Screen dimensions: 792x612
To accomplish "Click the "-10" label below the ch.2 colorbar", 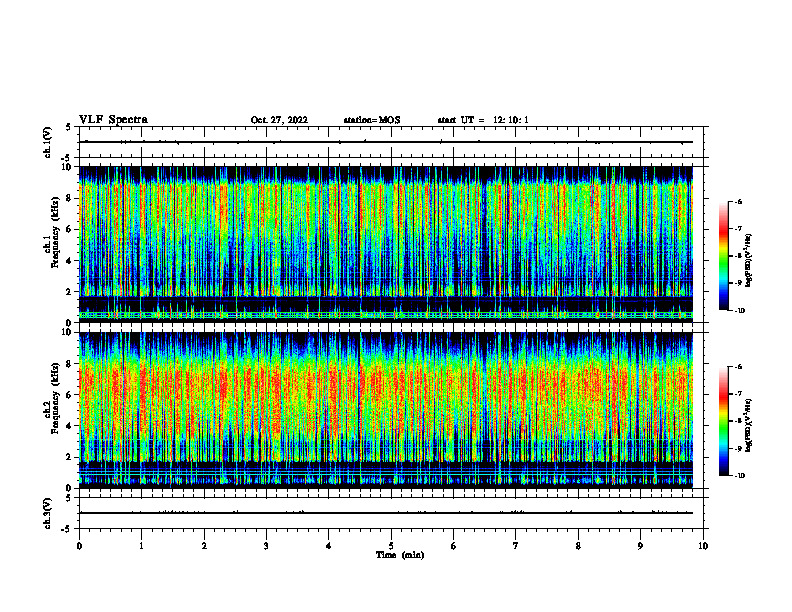I will (739, 476).
